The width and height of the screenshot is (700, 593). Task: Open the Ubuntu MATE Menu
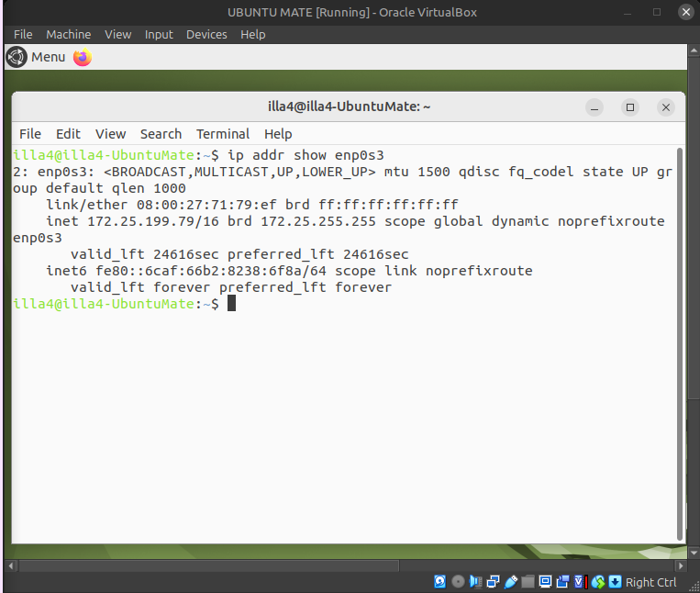37,57
